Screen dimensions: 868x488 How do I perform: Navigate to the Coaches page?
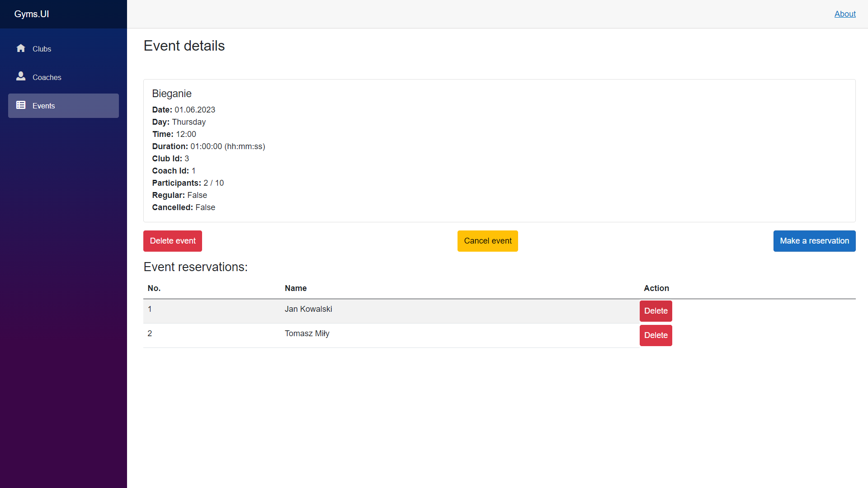(x=47, y=77)
